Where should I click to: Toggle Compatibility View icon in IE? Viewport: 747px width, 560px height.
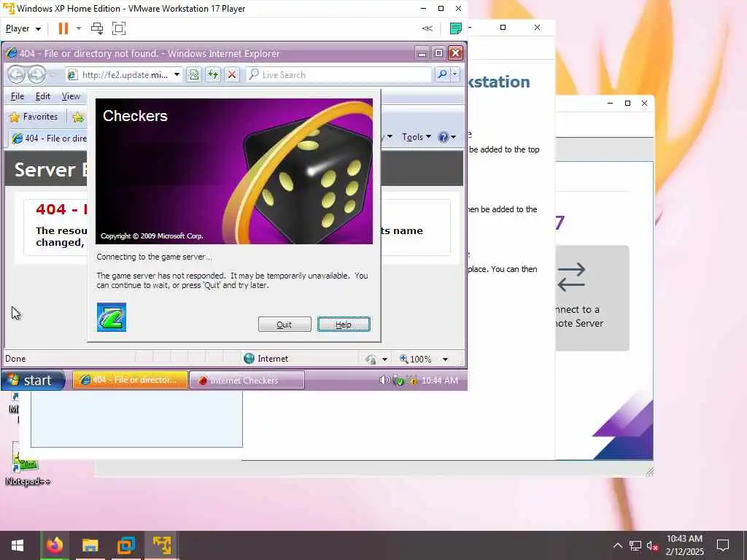[193, 75]
